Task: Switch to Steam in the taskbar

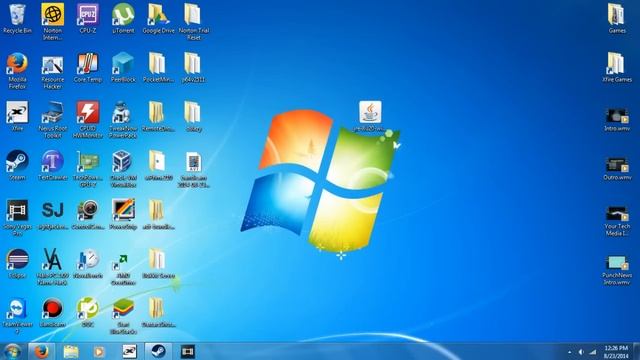Action: coord(158,351)
